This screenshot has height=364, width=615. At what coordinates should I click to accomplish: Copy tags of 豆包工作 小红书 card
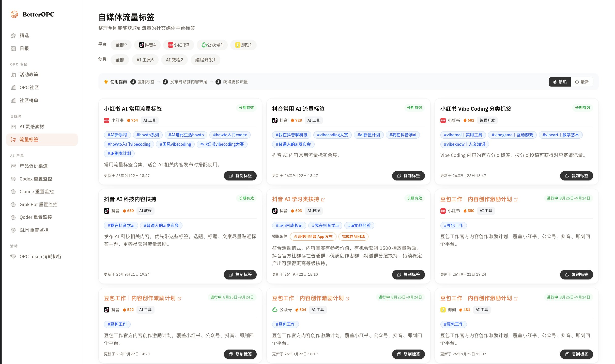(x=577, y=274)
